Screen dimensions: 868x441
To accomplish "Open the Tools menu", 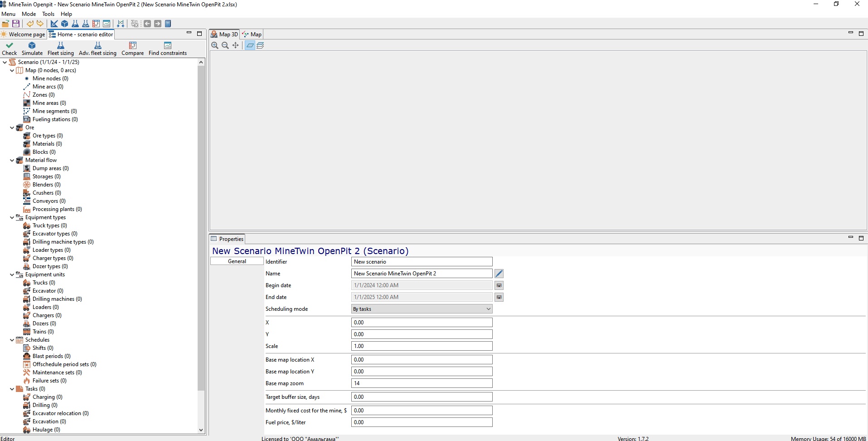I will click(x=48, y=14).
